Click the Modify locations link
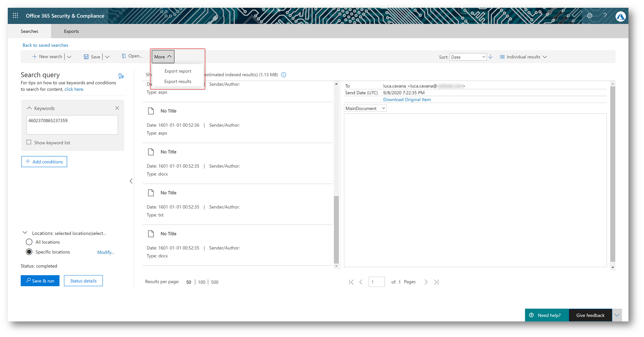 coord(105,252)
